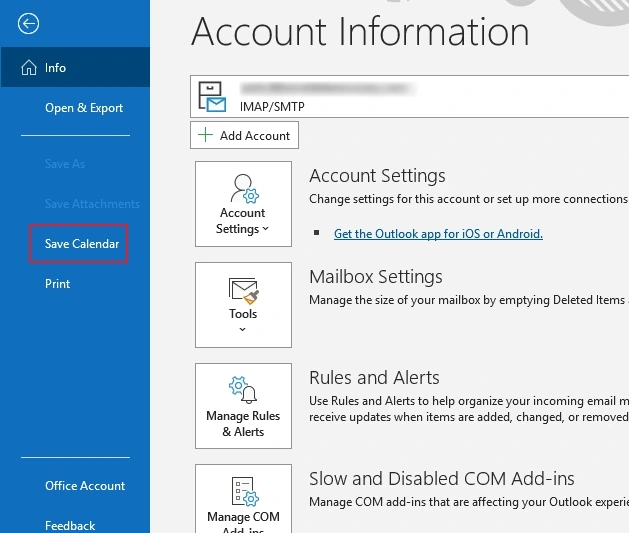
Task: Expand the Account Settings dropdown chevron
Action: click(x=266, y=230)
